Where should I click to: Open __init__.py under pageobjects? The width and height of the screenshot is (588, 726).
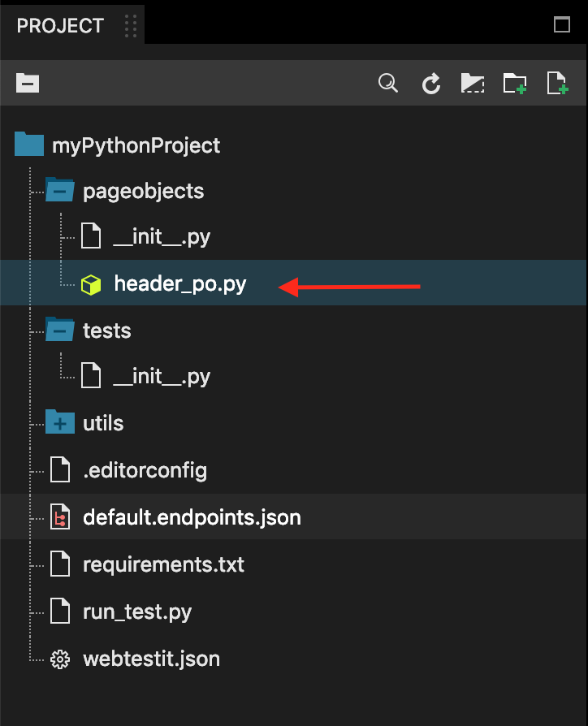pyautogui.click(x=162, y=237)
